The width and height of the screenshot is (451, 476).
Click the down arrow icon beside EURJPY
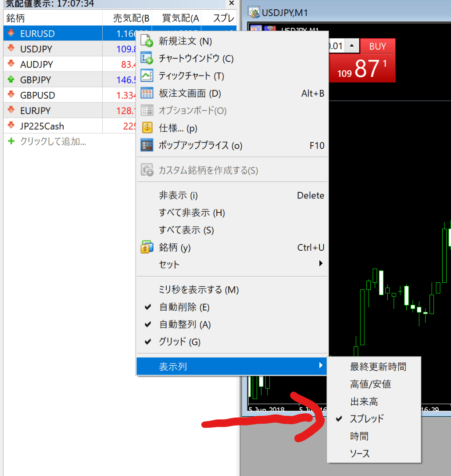click(x=11, y=110)
